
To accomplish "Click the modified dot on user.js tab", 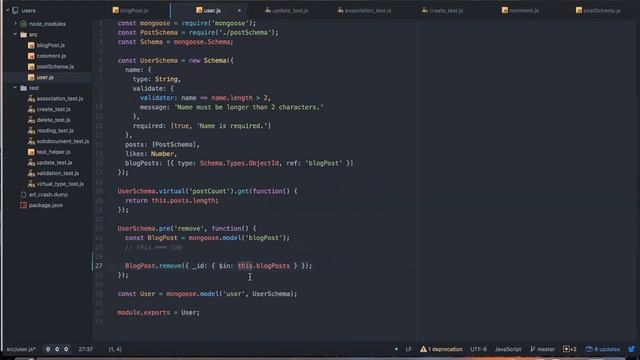I will coord(240,11).
